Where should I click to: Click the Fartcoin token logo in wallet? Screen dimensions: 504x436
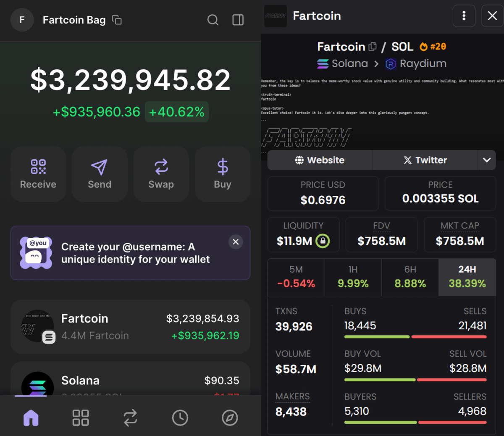pos(38,326)
